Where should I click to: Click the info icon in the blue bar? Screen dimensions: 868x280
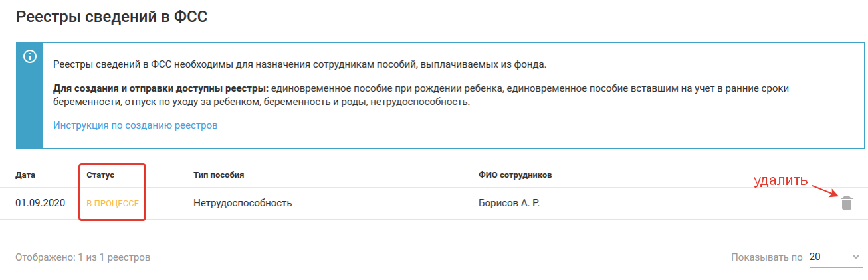29,57
